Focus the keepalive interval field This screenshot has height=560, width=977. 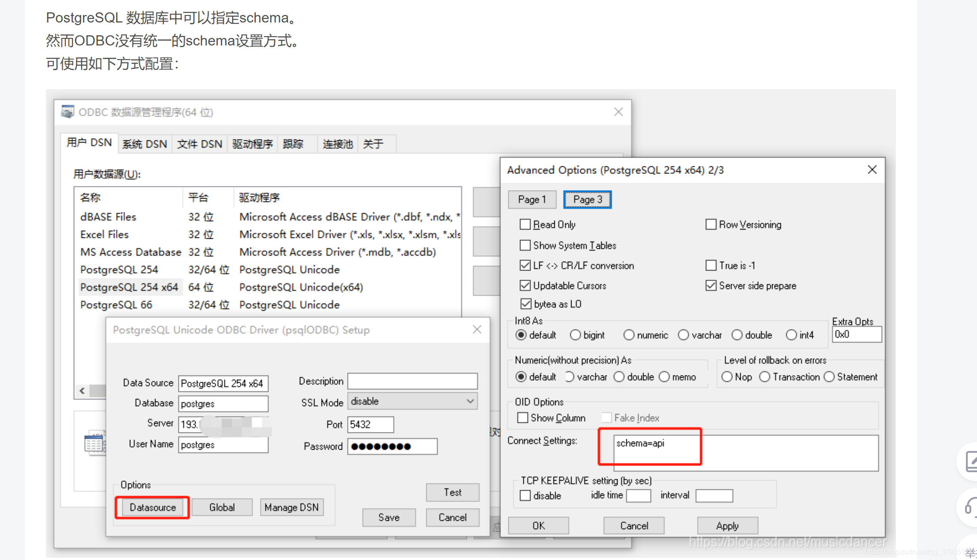(x=714, y=496)
